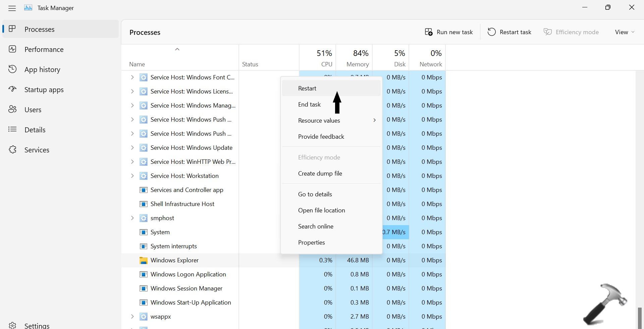Open the Users page icon
The height and width of the screenshot is (329, 644).
pos(12,110)
